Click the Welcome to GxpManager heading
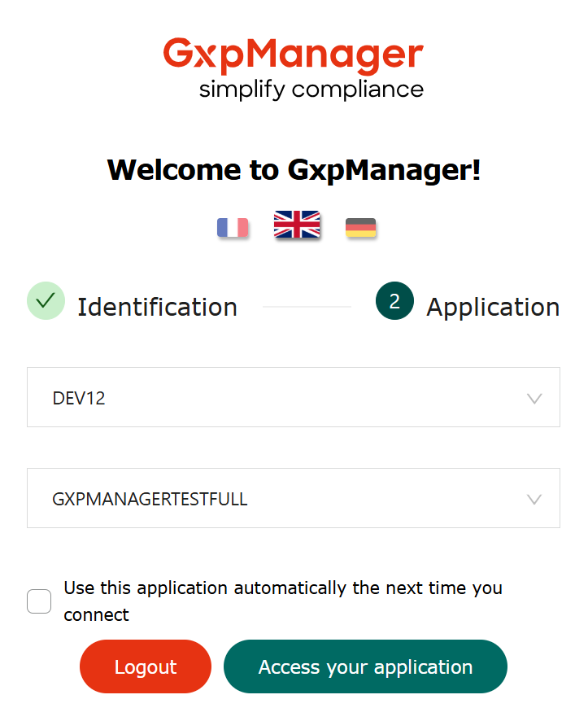 [294, 169]
